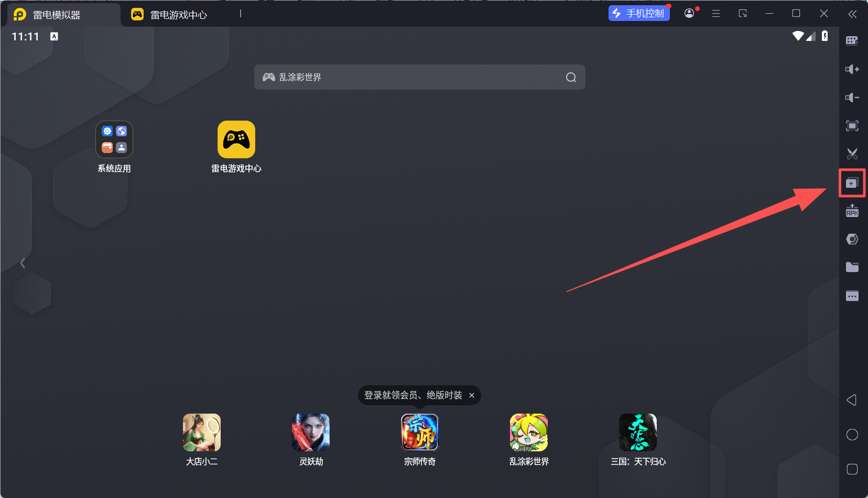Screen dimensions: 868x498
Task: Tap the Android recent apps square button
Action: tap(852, 469)
